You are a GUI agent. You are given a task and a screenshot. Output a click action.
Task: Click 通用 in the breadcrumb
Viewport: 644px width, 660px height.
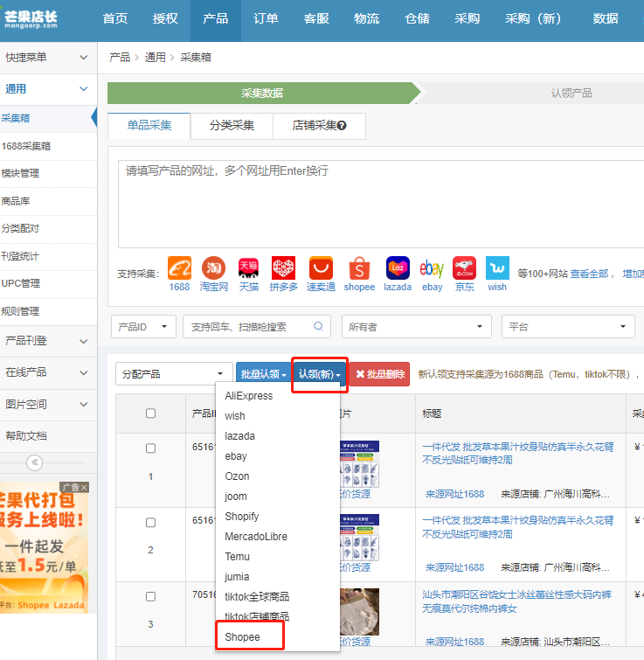156,57
